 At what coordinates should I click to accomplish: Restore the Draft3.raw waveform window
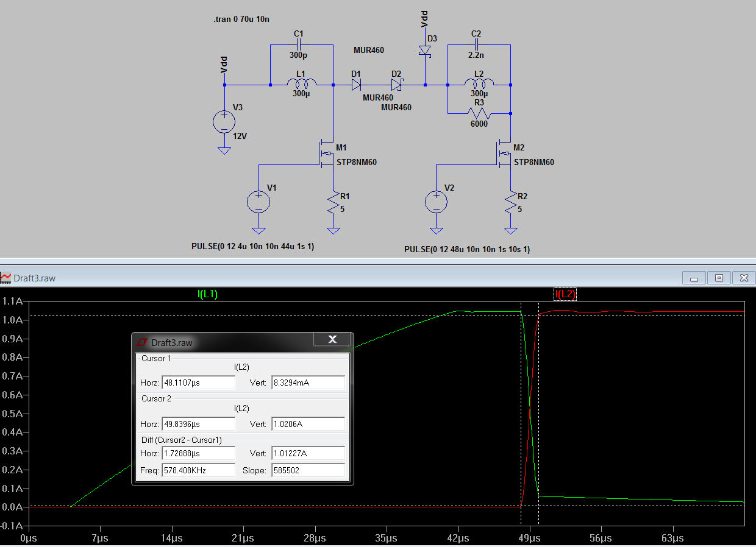click(x=719, y=278)
